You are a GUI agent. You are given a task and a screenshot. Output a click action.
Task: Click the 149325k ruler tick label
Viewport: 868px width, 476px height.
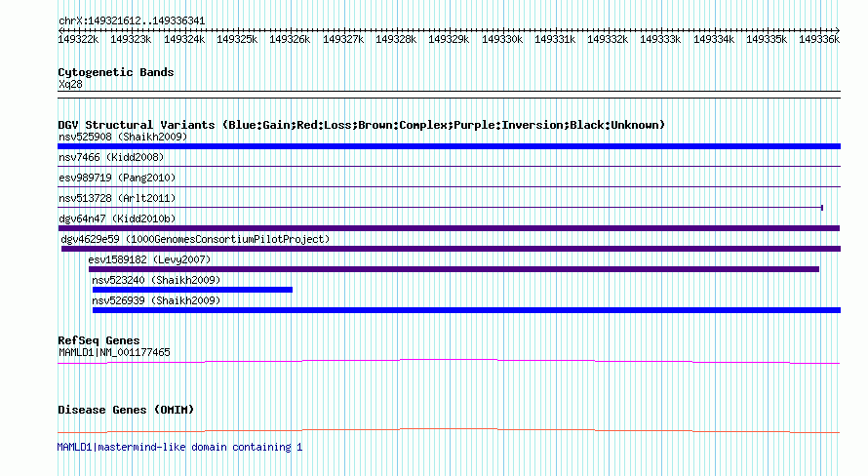coord(237,39)
